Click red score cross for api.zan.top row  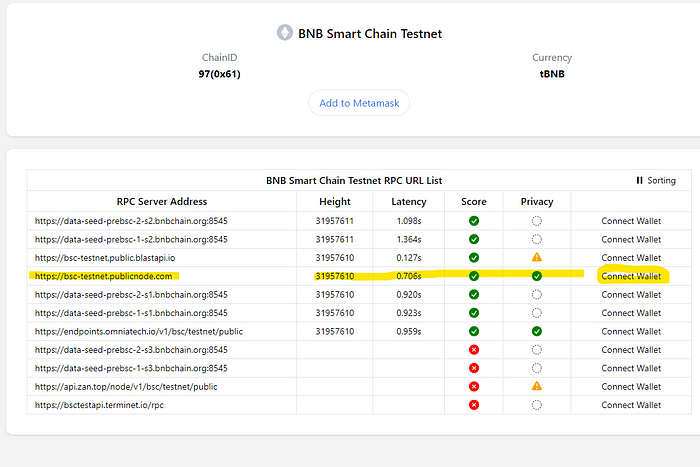474,387
